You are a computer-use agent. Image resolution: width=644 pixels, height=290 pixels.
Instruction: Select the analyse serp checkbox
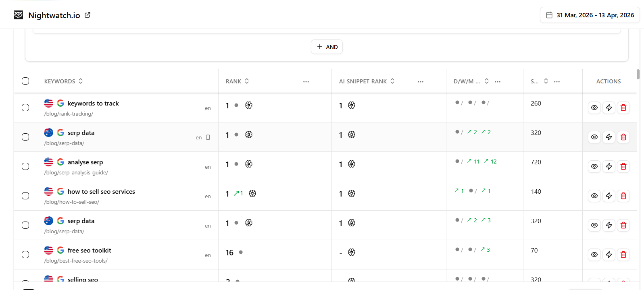pos(25,166)
